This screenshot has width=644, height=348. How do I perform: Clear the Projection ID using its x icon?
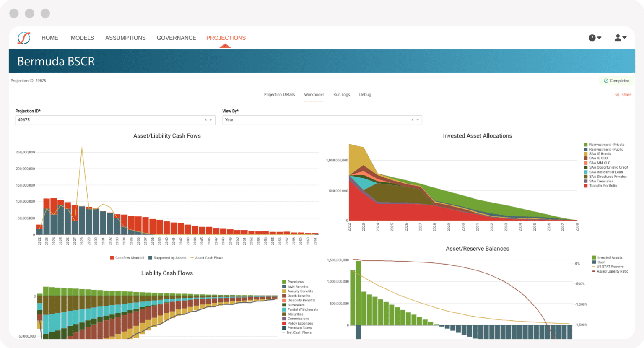point(205,120)
